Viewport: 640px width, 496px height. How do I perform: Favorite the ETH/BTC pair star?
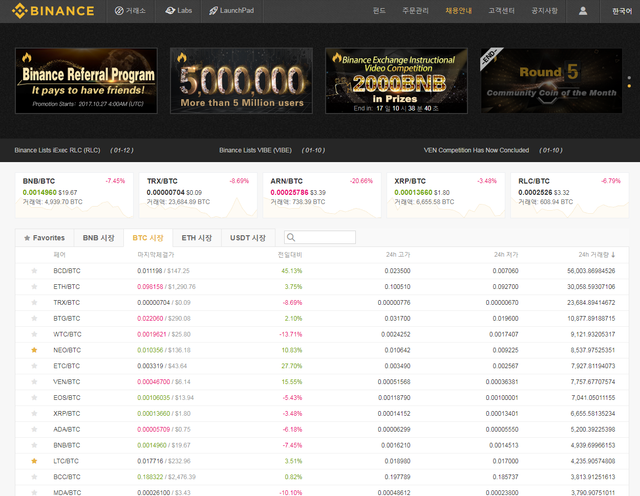tap(34, 287)
